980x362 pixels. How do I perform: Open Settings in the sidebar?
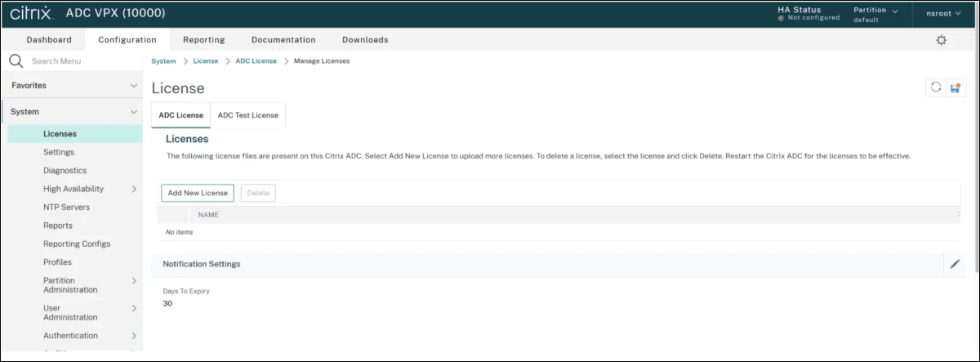(x=59, y=152)
